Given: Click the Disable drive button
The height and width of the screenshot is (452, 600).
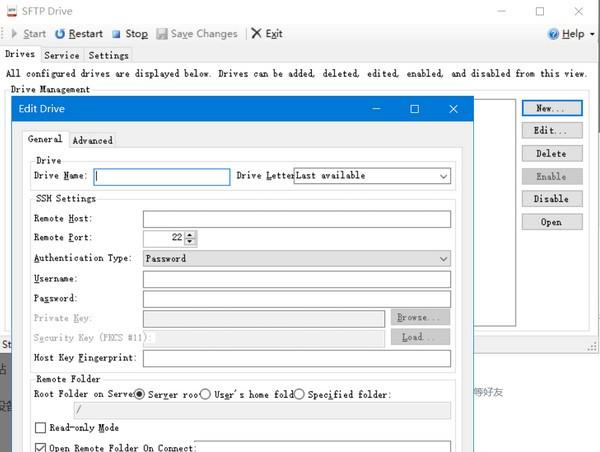Looking at the screenshot, I should 552,199.
